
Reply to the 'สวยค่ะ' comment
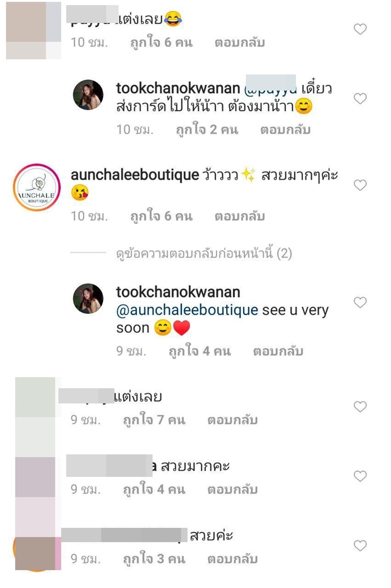pos(233,559)
